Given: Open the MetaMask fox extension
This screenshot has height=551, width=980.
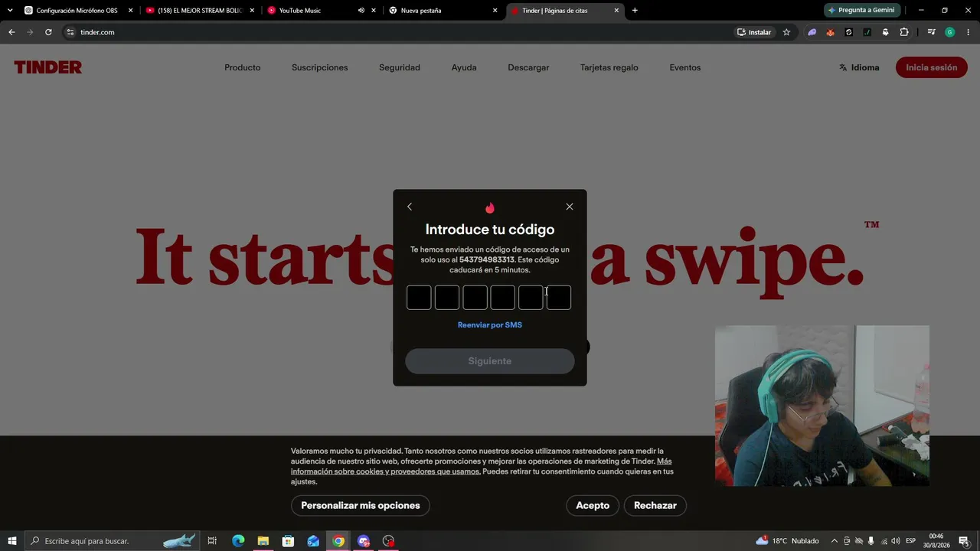Looking at the screenshot, I should click(831, 32).
